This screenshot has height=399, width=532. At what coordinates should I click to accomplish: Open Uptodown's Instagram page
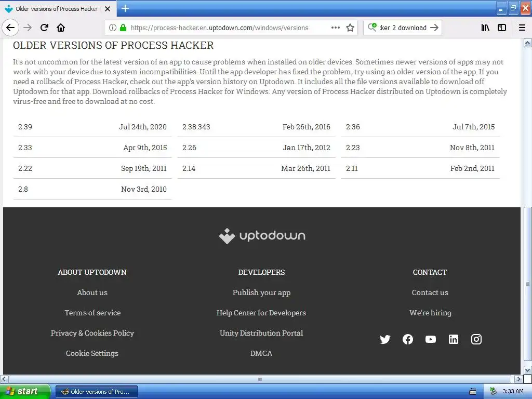click(x=476, y=339)
